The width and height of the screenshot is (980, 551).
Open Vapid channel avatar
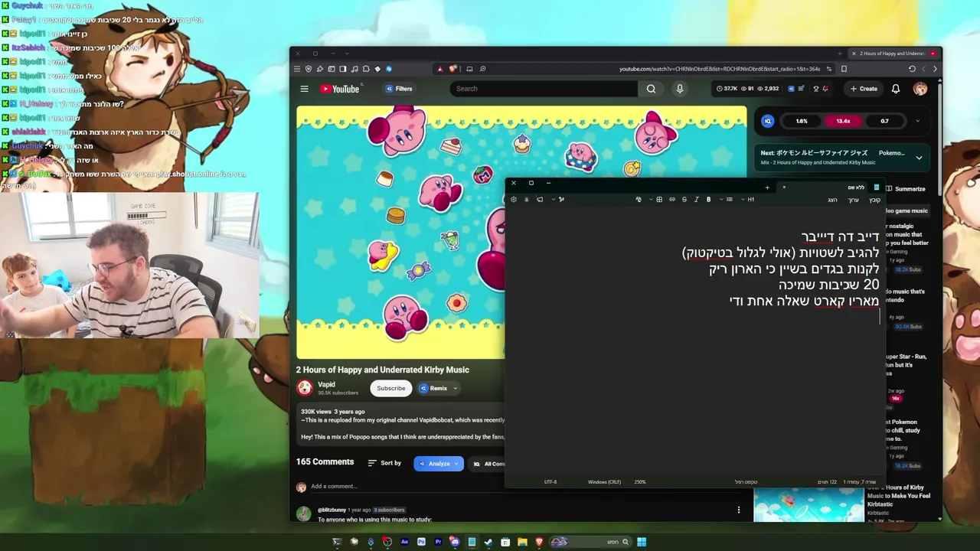pyautogui.click(x=305, y=388)
